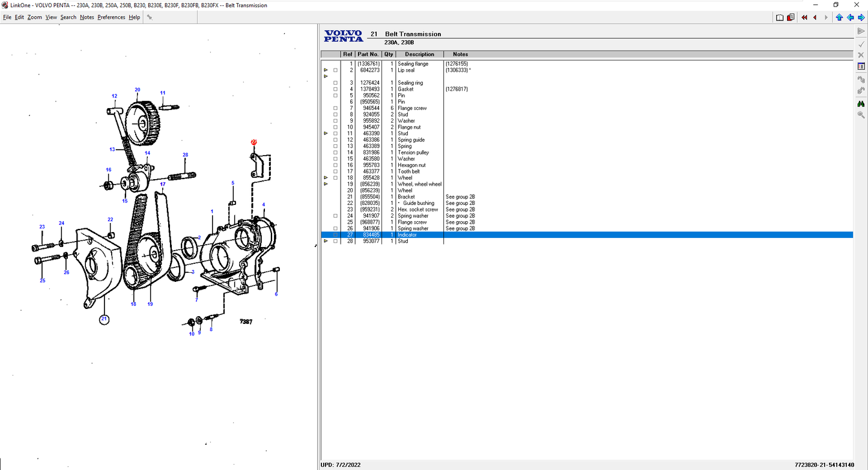Click callout 20 on the diagram
This screenshot has width=868, height=470.
click(x=138, y=90)
